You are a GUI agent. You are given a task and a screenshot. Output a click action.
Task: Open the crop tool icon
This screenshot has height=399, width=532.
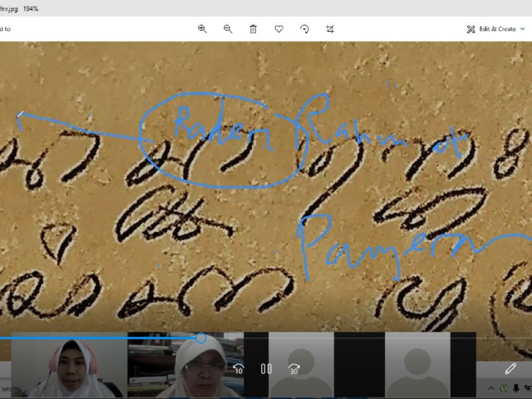[330, 29]
